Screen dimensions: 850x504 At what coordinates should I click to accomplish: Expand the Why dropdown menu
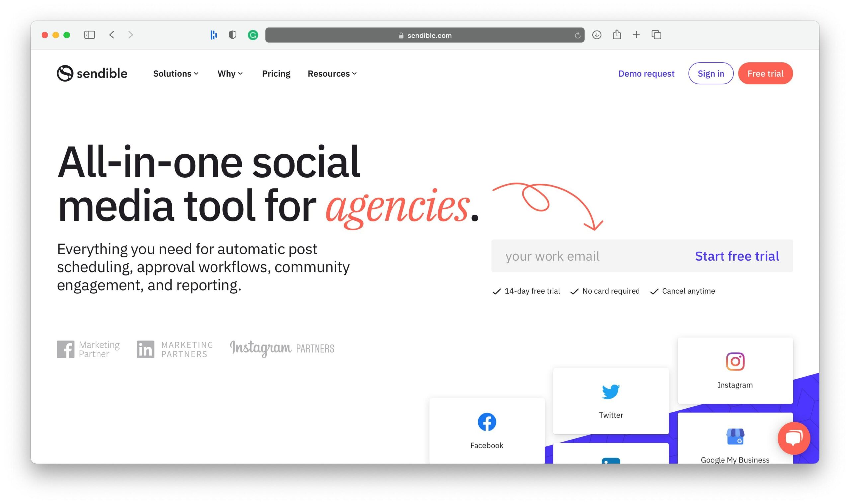(x=230, y=73)
